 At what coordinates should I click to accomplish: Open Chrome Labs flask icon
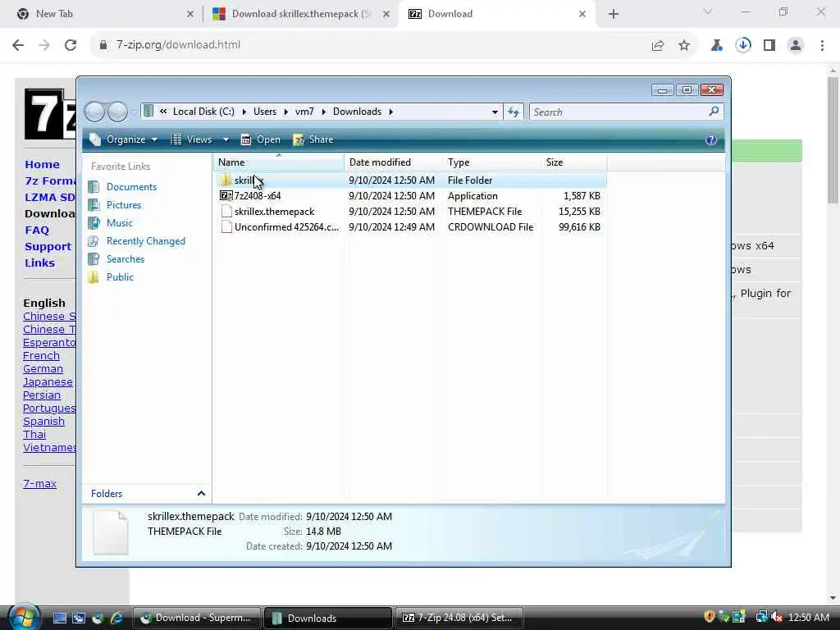tap(717, 46)
